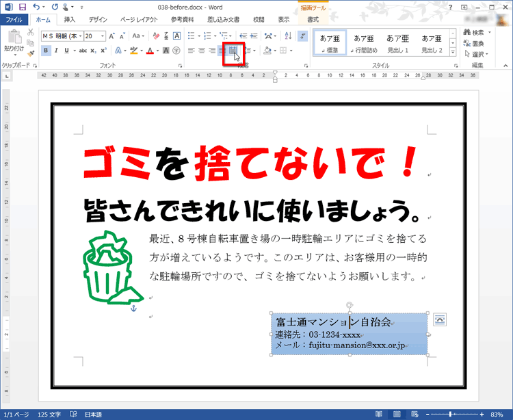The image size is (513, 420).
Task: Toggle bold formatting
Action: (46, 51)
